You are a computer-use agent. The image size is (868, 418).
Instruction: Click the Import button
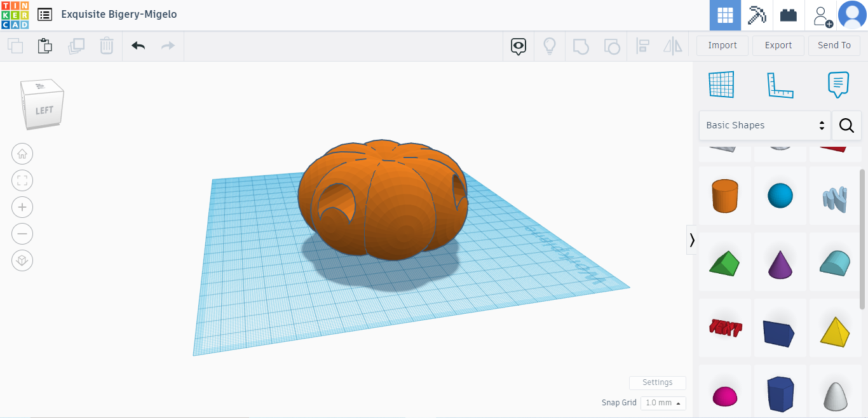[722, 45]
